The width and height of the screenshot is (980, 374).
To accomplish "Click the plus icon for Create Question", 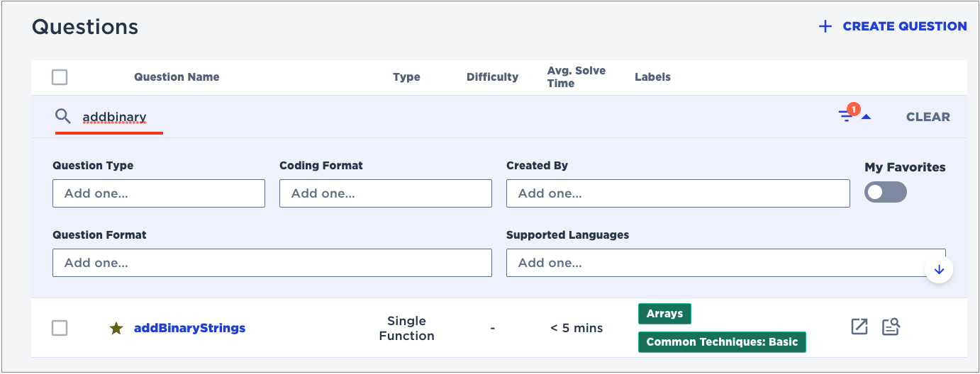I will click(x=825, y=26).
